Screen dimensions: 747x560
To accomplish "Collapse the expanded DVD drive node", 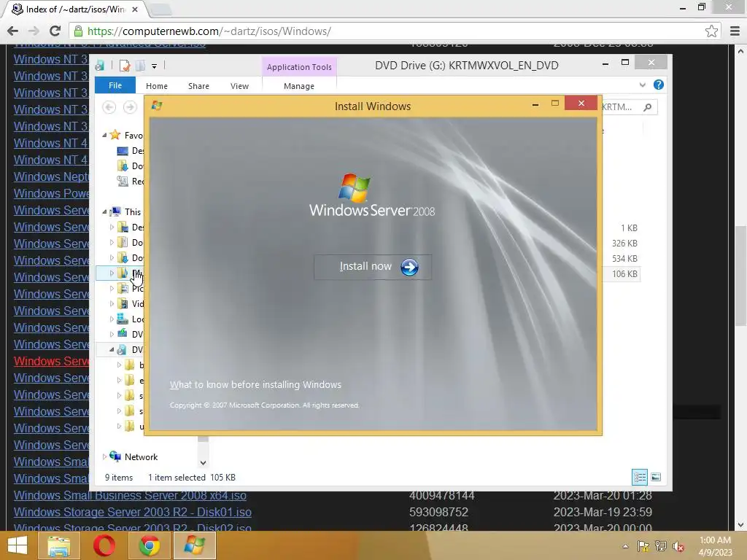I will pyautogui.click(x=112, y=349).
